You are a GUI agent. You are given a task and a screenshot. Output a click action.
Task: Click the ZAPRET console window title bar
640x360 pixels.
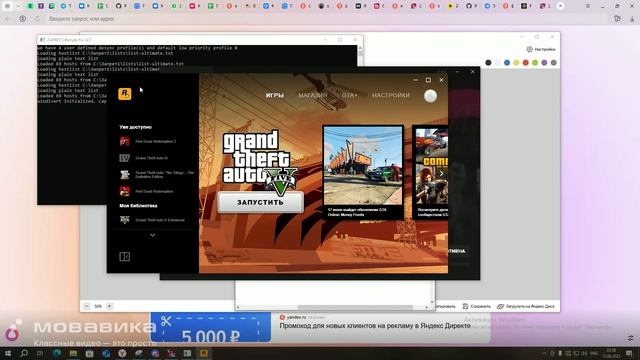[200, 40]
